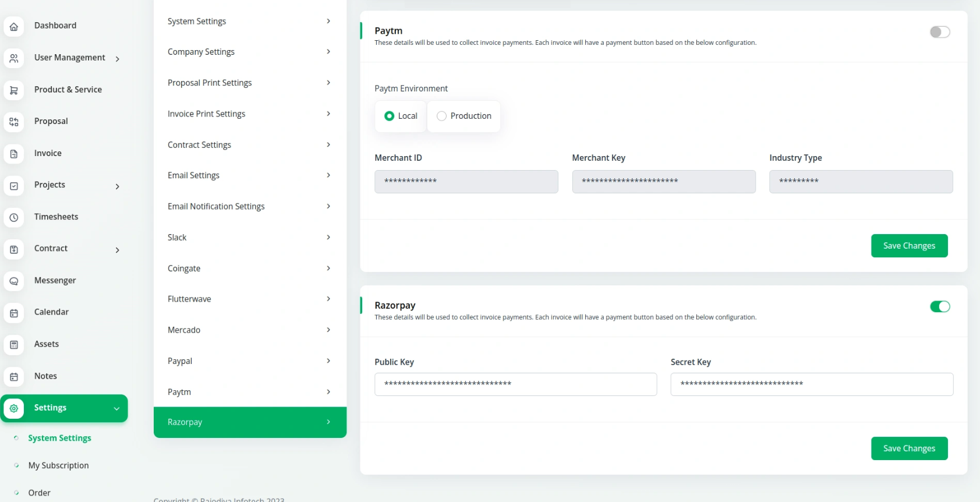The width and height of the screenshot is (980, 502).
Task: Open Order sidebar link
Action: pos(39,493)
